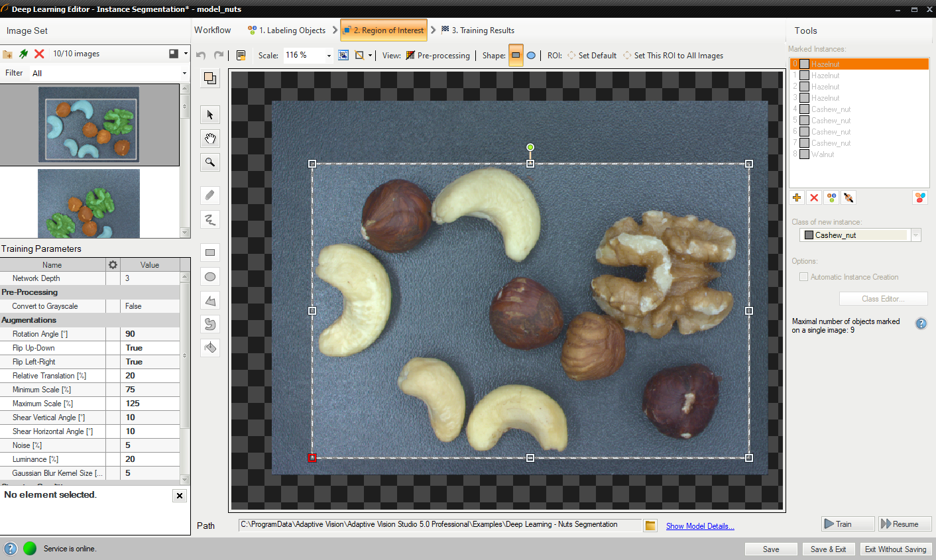Open the Show Model Details link
Screen dimensions: 936x560
(x=699, y=526)
